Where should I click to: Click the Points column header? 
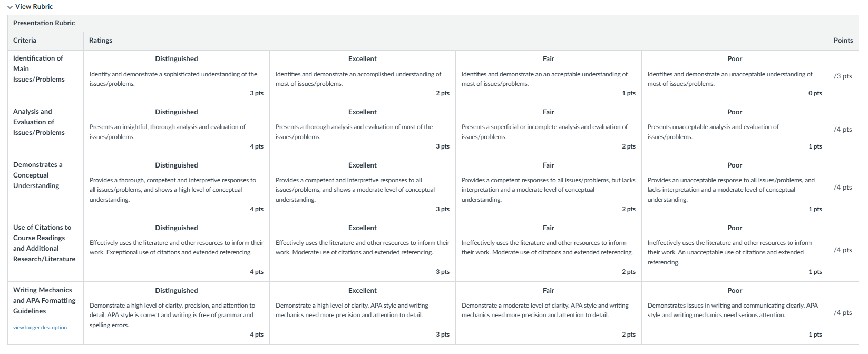843,41
